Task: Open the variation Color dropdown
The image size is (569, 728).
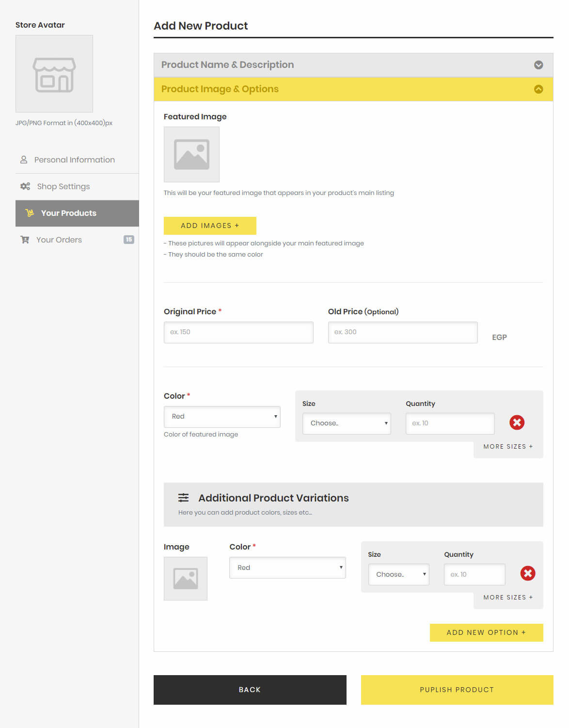Action: pyautogui.click(x=287, y=567)
